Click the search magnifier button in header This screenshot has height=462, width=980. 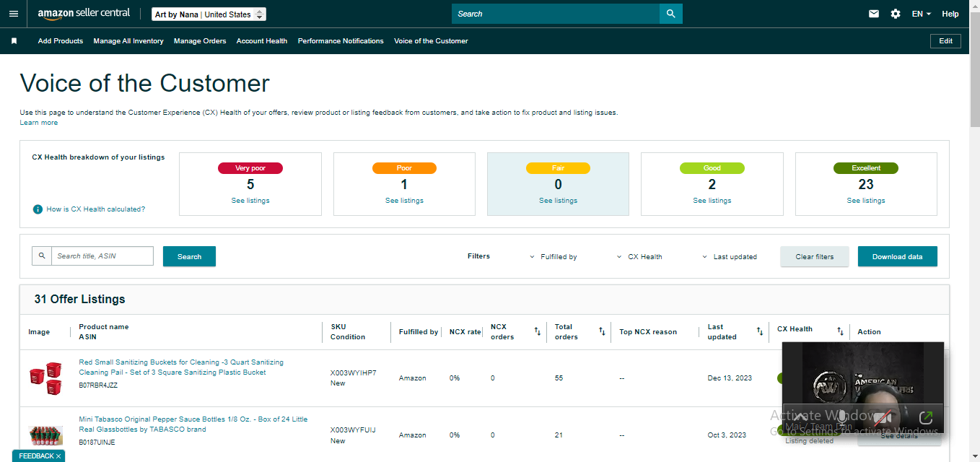point(671,14)
